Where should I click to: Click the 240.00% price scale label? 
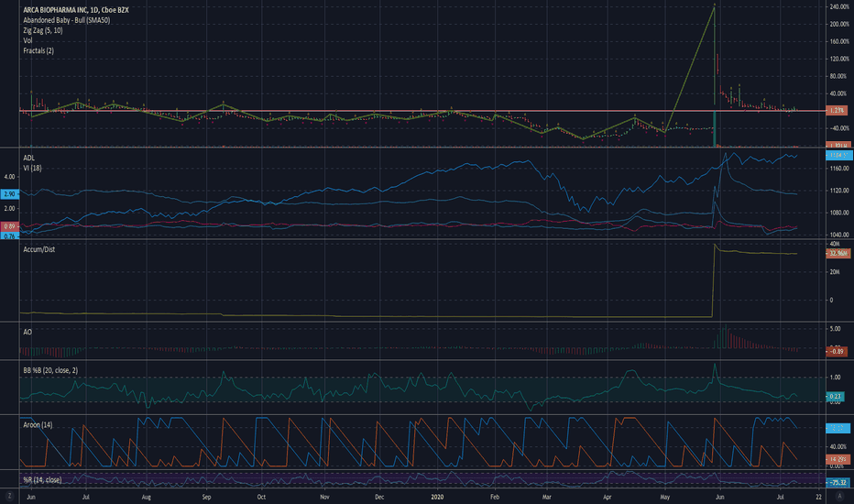[x=839, y=6]
